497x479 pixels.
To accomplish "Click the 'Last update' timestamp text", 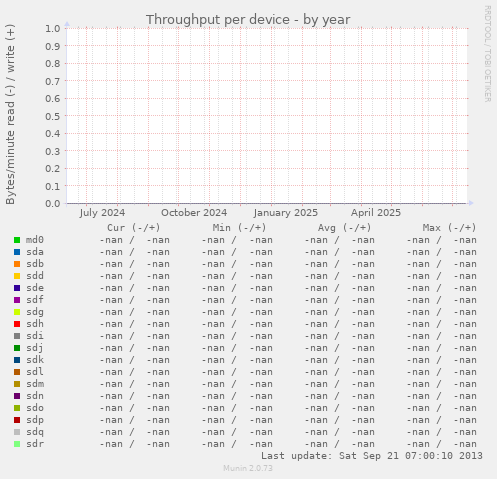I will click(x=372, y=456).
